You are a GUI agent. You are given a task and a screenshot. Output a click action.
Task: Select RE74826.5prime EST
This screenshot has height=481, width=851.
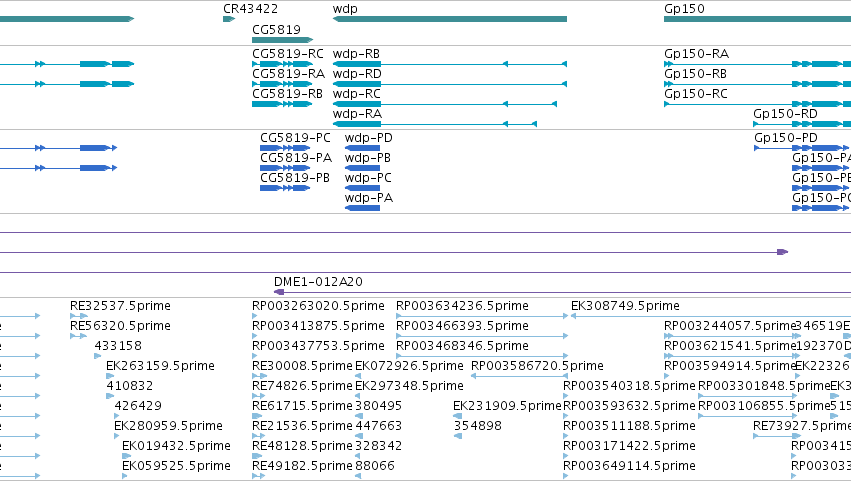[259, 396]
